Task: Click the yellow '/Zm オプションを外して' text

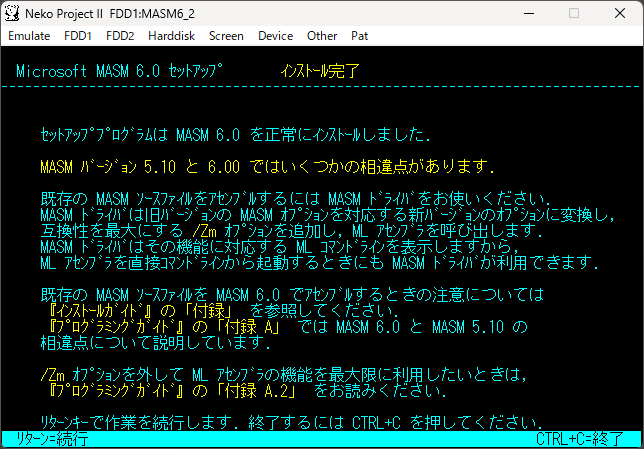Action: [112, 375]
